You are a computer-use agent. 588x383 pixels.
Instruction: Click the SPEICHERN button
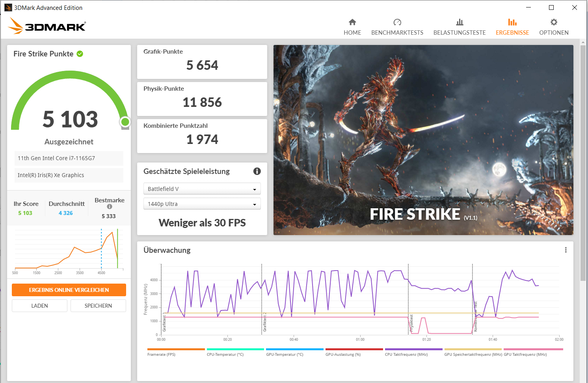(98, 306)
